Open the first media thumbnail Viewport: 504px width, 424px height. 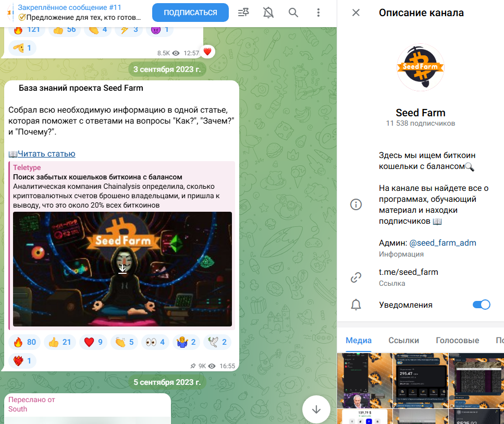coord(365,381)
